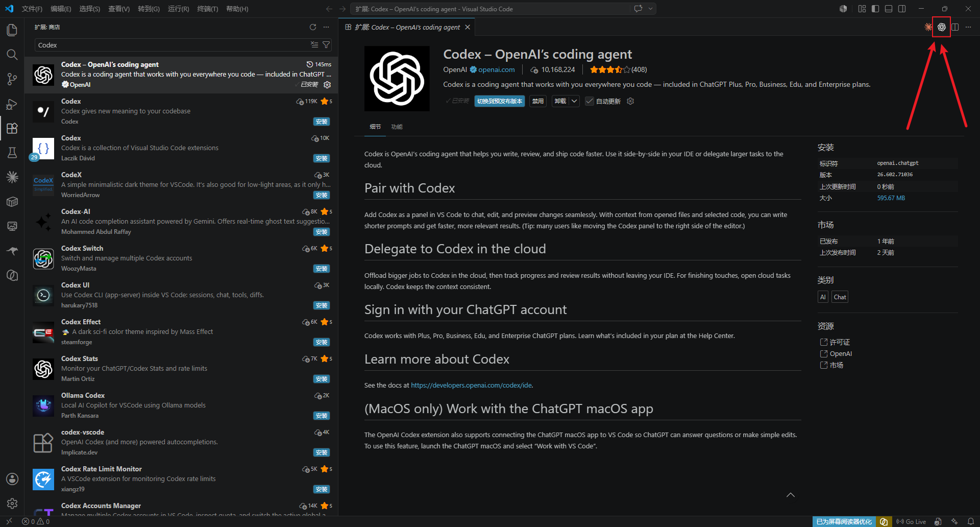Click the Go Live status bar button
The image size is (980, 527).
pyautogui.click(x=911, y=521)
